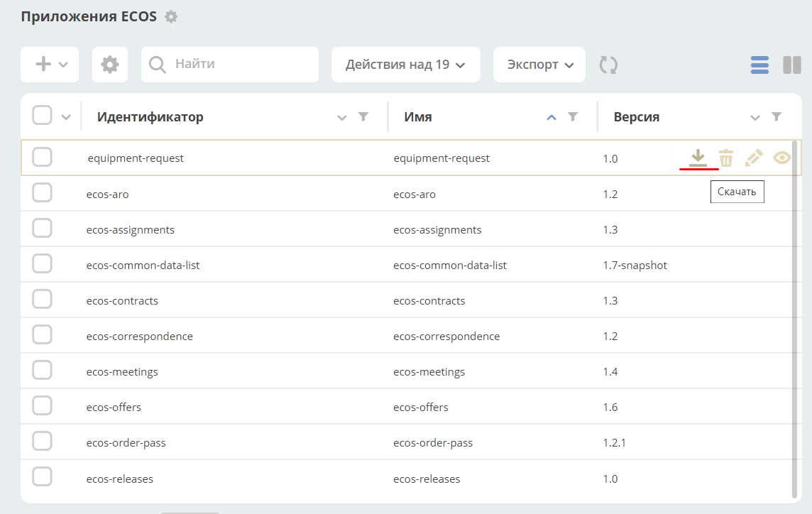Expand the chevron beside the plus button

point(63,65)
